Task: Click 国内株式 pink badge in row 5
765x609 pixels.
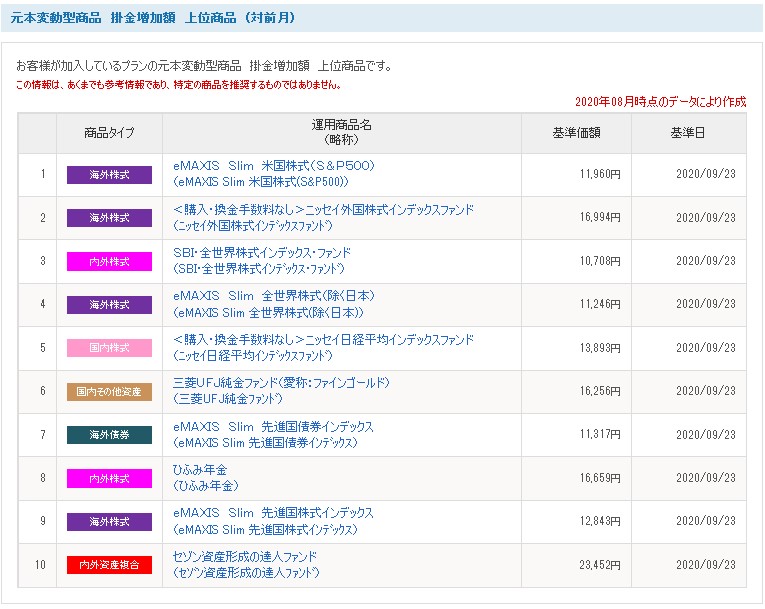Action: pos(109,348)
